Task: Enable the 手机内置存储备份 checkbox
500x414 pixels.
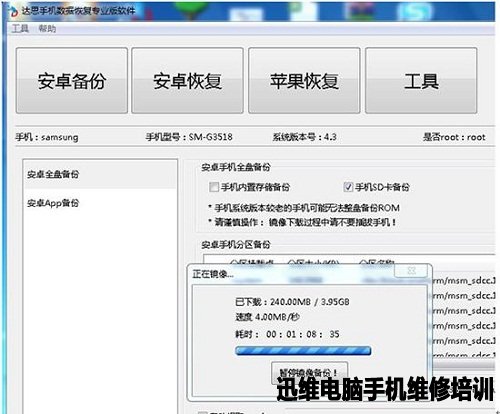Action: click(x=214, y=187)
